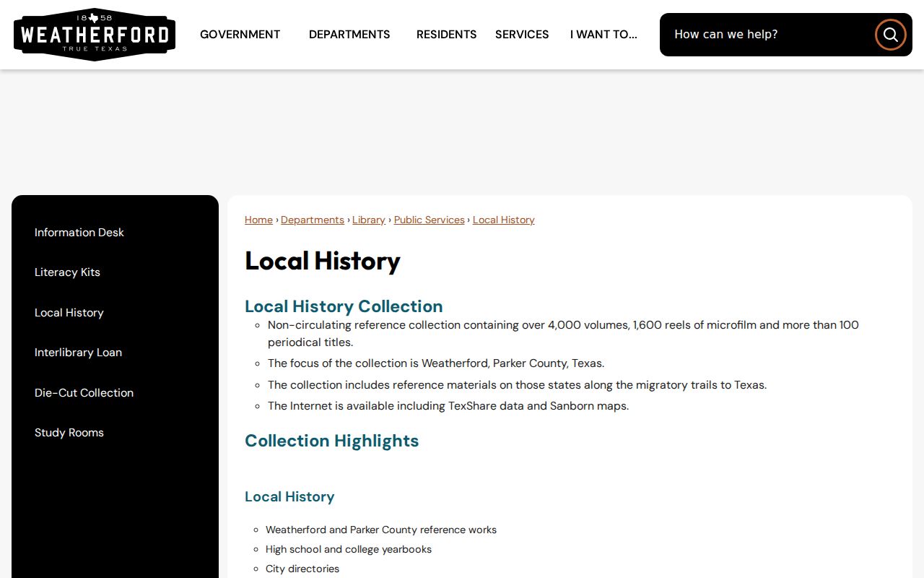Follow the Home breadcrumb link
The image size is (924, 578).
click(258, 220)
